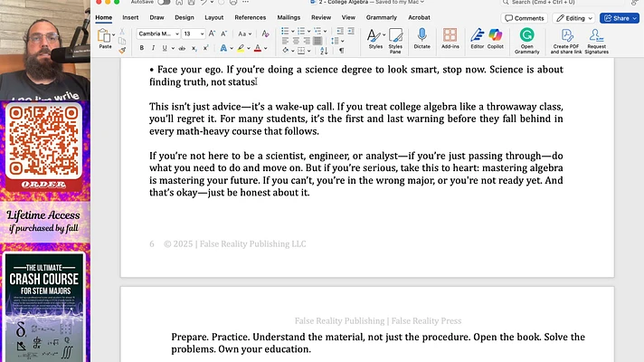The image size is (644, 362).
Task: Toggle the AutoSave switch
Action: pos(164,3)
